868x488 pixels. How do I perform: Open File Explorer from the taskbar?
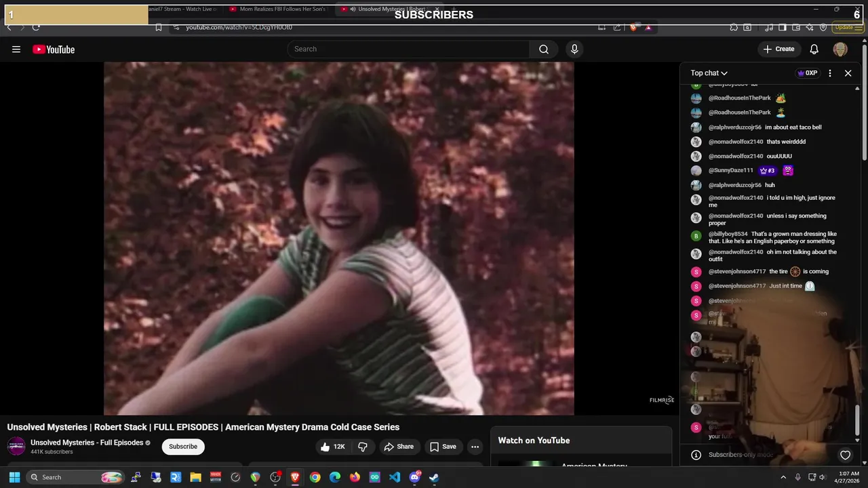[x=195, y=477]
